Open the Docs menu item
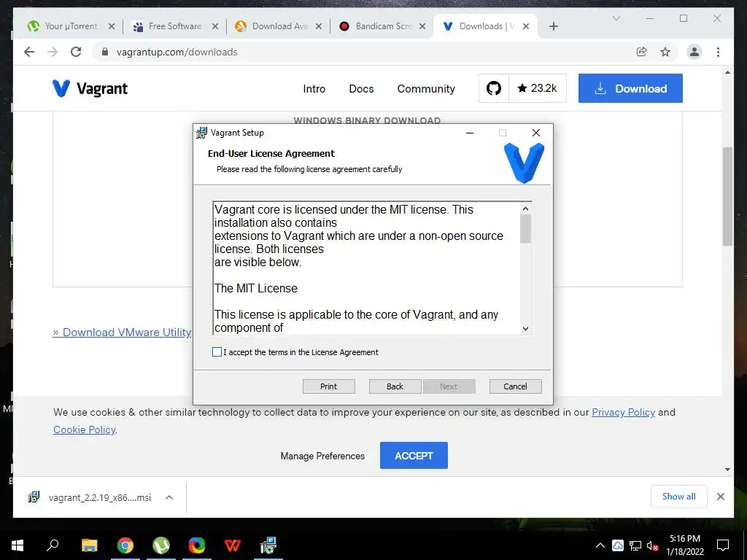This screenshot has height=560, width=747. pos(361,88)
